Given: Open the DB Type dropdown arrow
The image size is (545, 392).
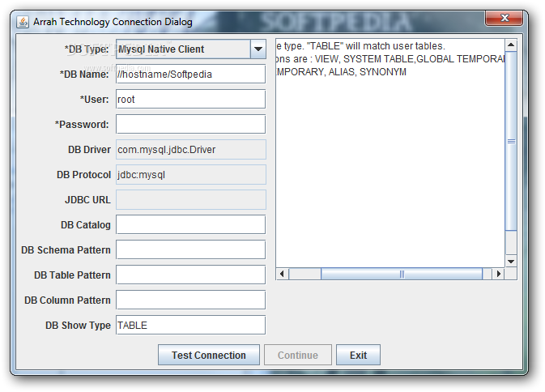Looking at the screenshot, I should 258,49.
